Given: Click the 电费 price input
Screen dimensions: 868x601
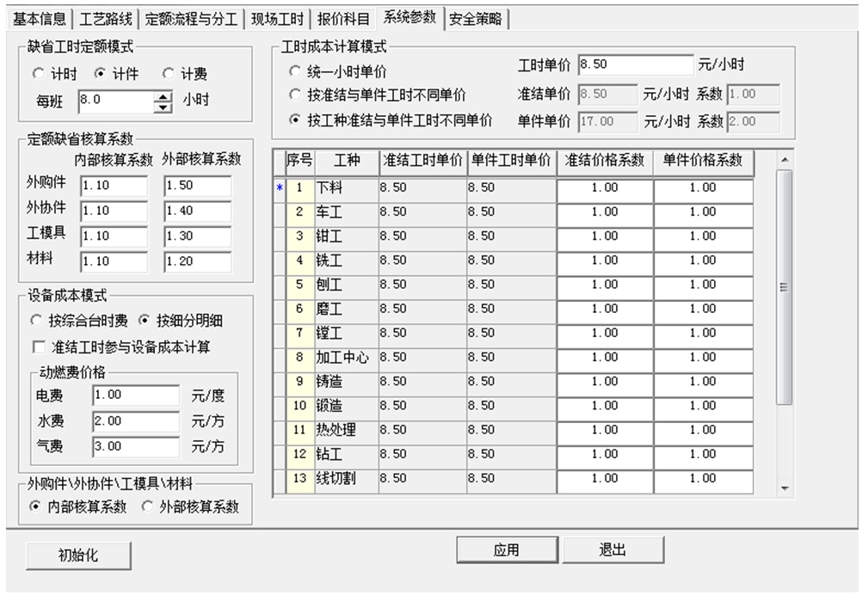Looking at the screenshot, I should (x=136, y=396).
